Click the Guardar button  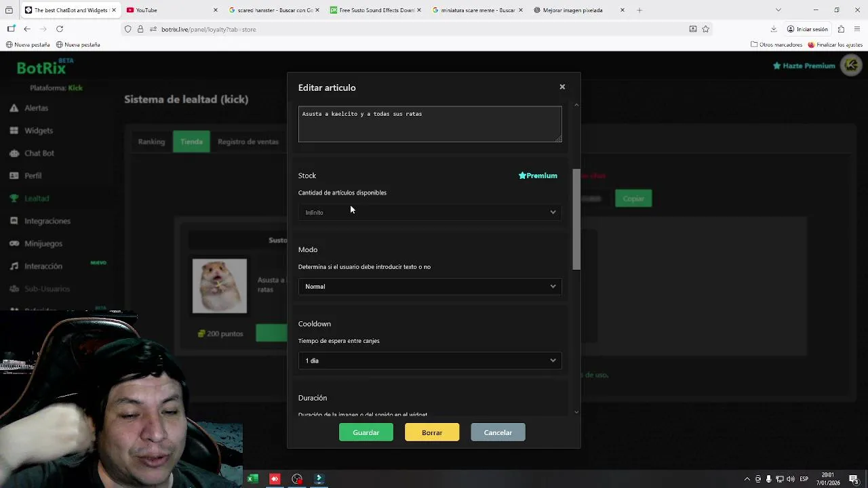pos(366,432)
